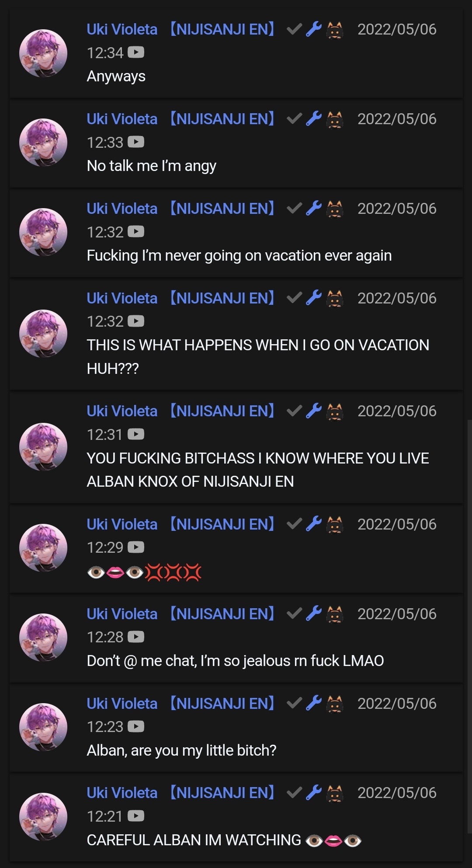Tap video icon next to 12:29 timestamp
The image size is (472, 868).
(136, 547)
